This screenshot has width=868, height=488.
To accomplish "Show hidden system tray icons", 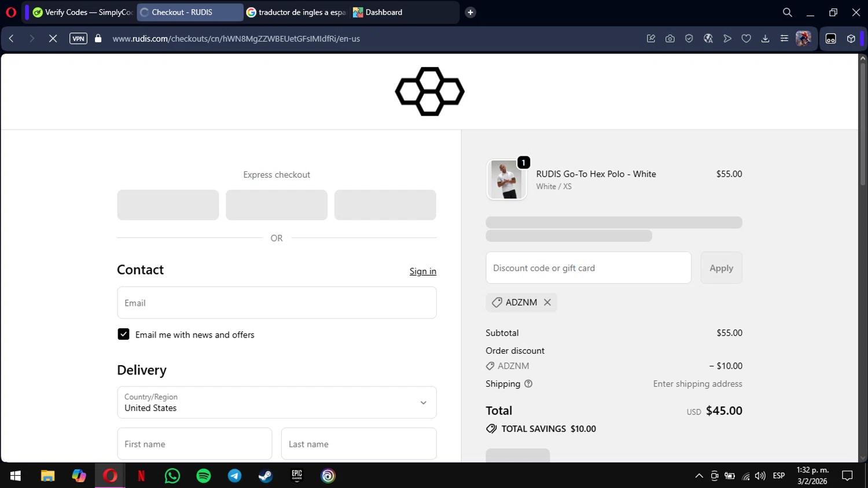I will 699,476.
